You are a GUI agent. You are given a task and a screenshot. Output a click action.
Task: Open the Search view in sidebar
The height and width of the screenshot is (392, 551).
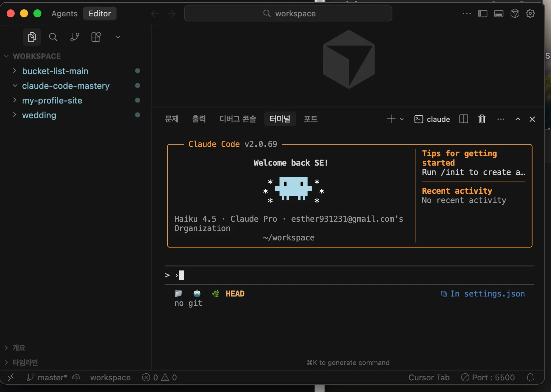53,37
